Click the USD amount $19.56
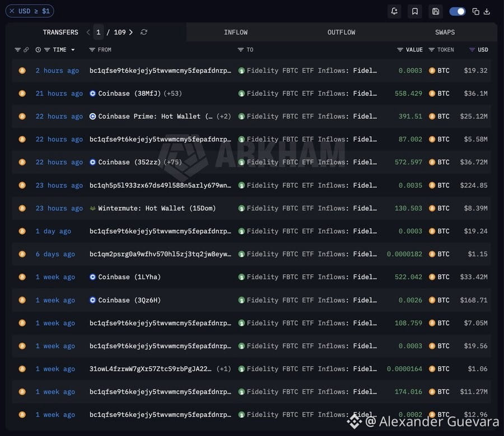The image size is (504, 436). pos(475,346)
